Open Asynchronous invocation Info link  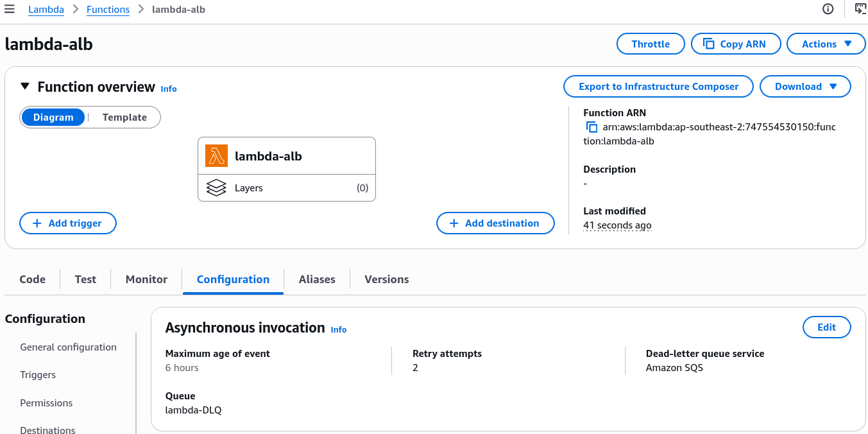point(339,330)
